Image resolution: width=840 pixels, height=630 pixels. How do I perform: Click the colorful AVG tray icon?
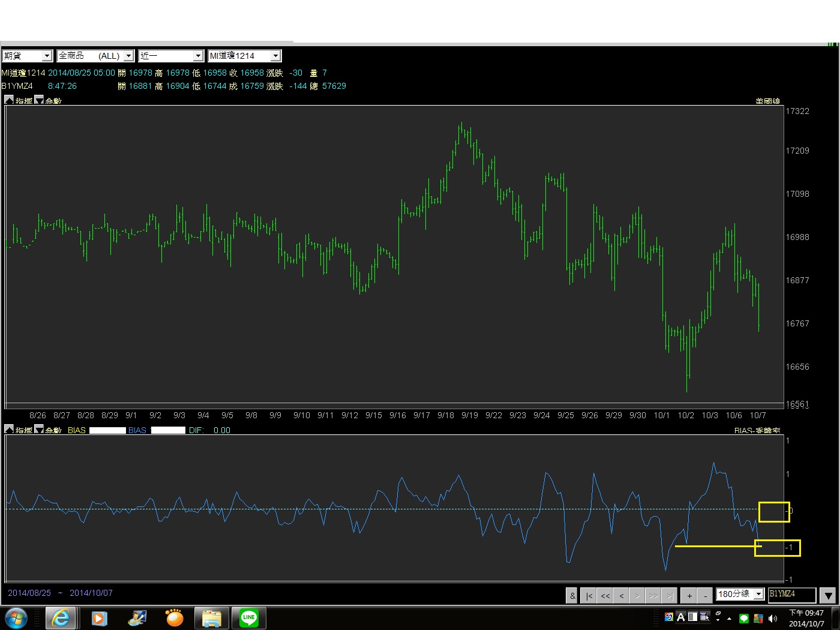(x=758, y=618)
